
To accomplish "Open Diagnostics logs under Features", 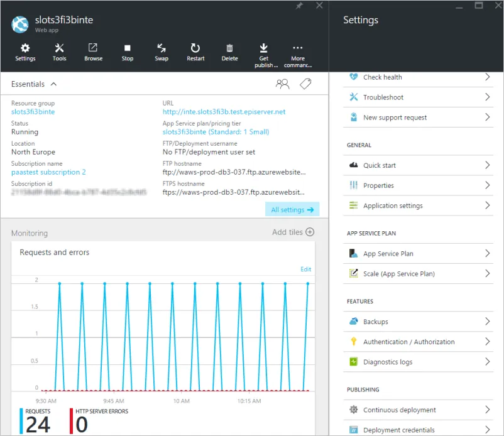I will click(x=418, y=362).
